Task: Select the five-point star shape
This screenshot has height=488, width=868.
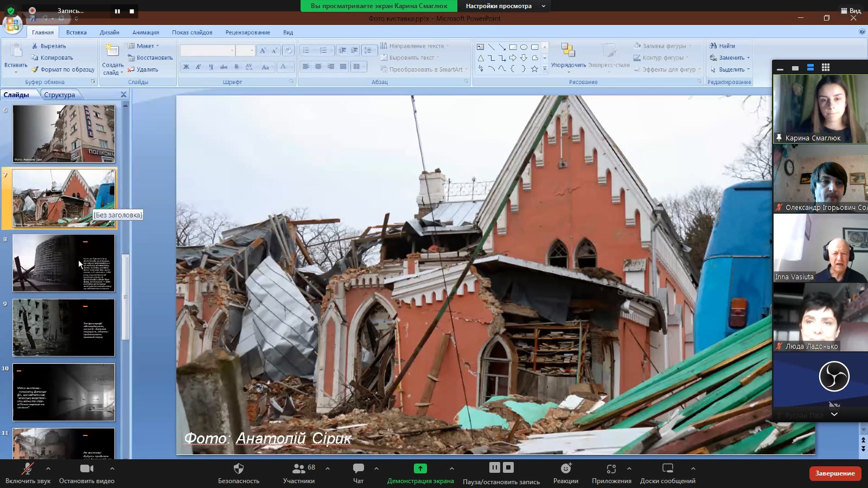Action: (534, 69)
